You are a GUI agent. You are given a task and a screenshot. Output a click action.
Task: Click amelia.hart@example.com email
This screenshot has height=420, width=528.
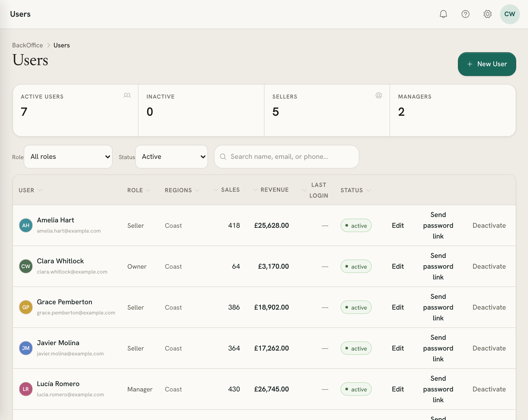[x=69, y=231]
